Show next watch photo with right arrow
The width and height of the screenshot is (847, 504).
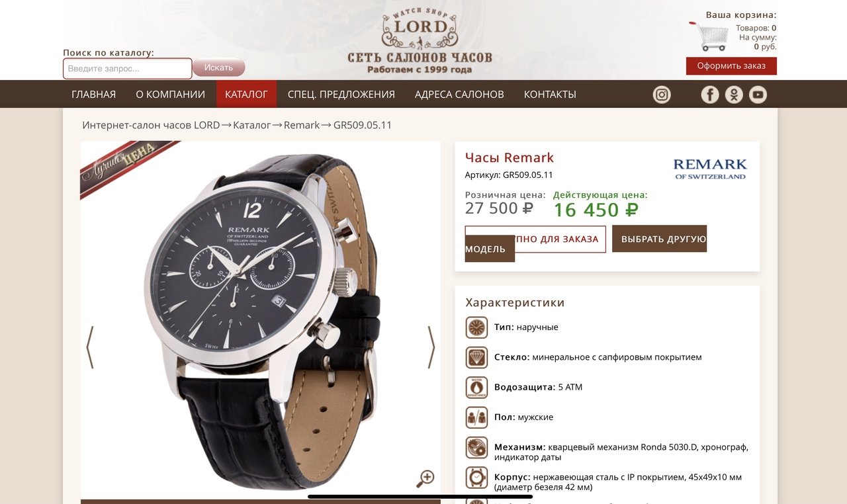pos(431,347)
